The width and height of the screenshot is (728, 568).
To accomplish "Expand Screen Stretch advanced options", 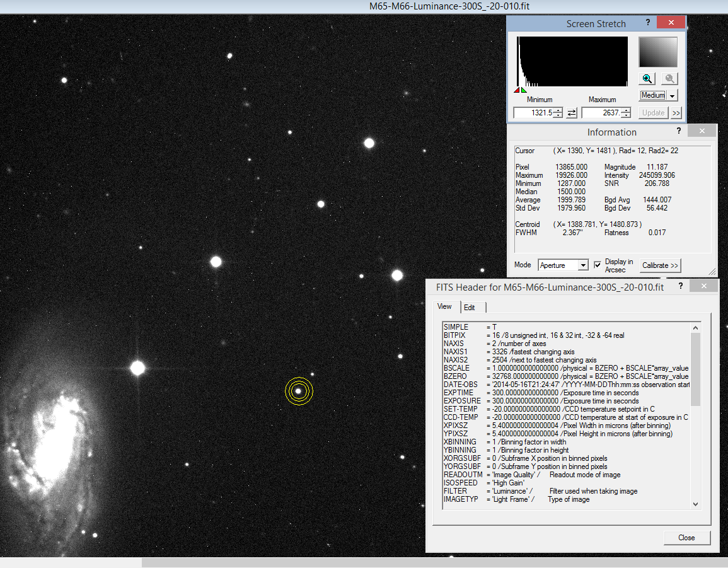I will (675, 113).
